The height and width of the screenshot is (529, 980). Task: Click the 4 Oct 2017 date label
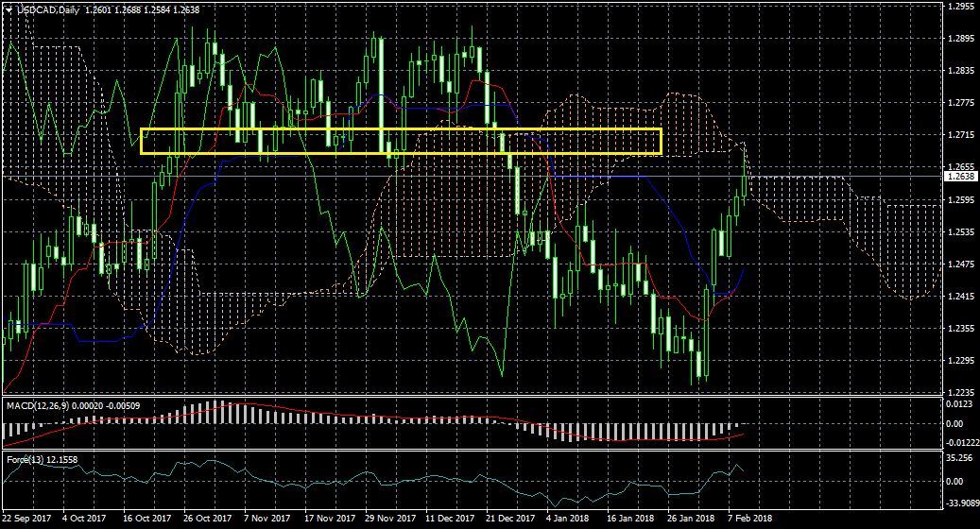(86, 519)
